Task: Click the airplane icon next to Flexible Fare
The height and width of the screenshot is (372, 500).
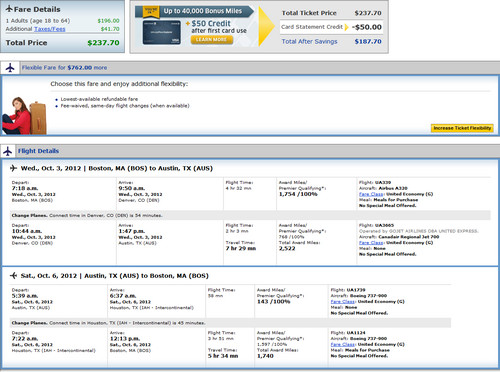Action: pyautogui.click(x=10, y=68)
